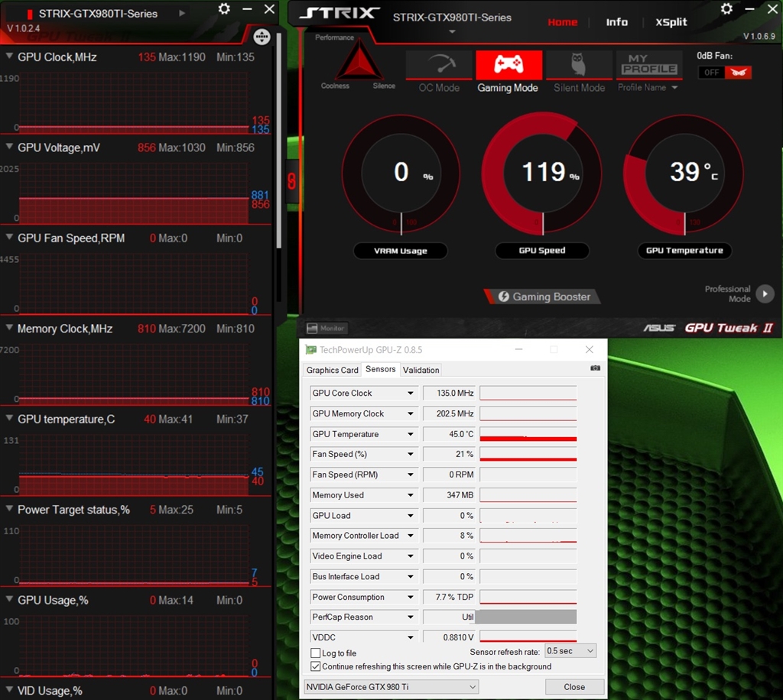Click GPU Temperature graph bar in GPU-Z
The height and width of the screenshot is (700, 783).
pyautogui.click(x=528, y=433)
